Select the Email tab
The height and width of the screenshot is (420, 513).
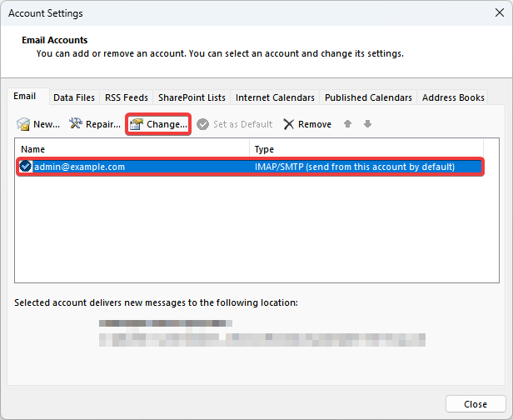[25, 97]
